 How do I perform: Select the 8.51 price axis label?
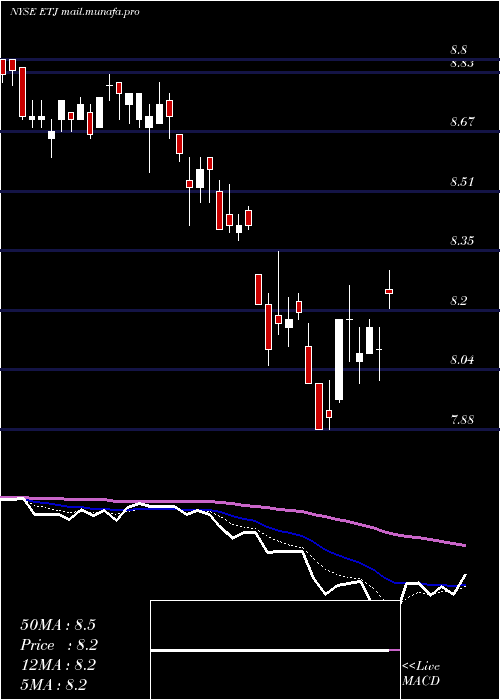tap(462, 182)
